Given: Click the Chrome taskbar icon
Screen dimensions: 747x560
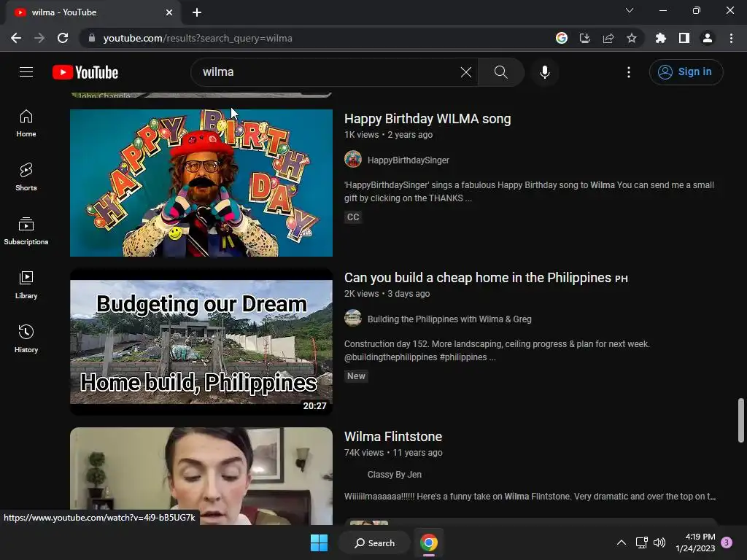Looking at the screenshot, I should coord(429,542).
